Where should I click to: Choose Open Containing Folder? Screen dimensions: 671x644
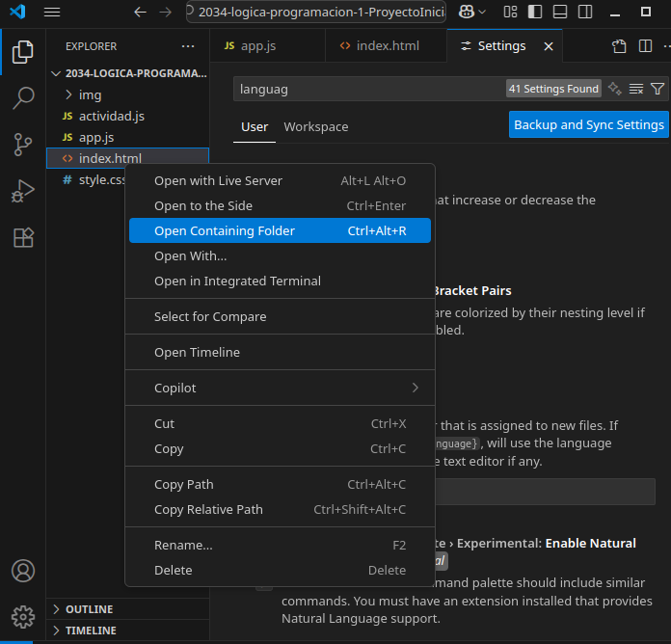click(280, 230)
